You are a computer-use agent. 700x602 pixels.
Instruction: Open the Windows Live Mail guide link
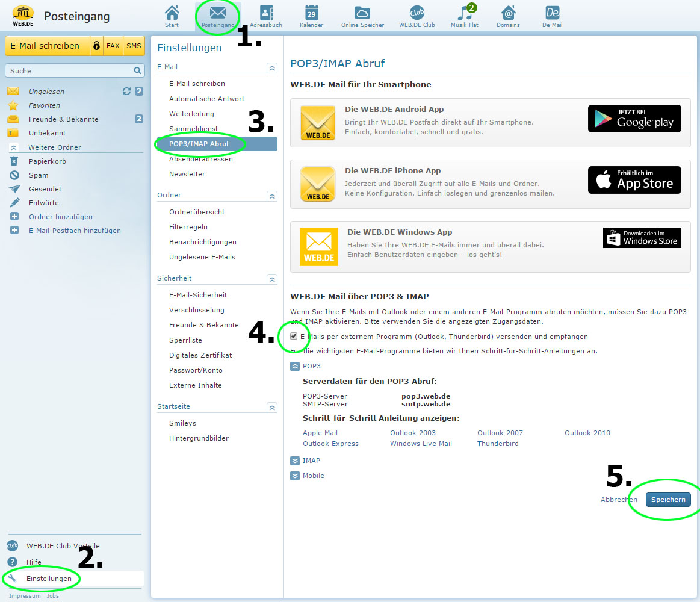click(421, 444)
